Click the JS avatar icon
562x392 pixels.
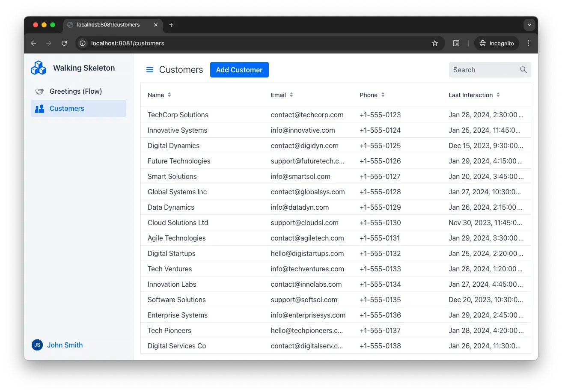click(x=37, y=345)
